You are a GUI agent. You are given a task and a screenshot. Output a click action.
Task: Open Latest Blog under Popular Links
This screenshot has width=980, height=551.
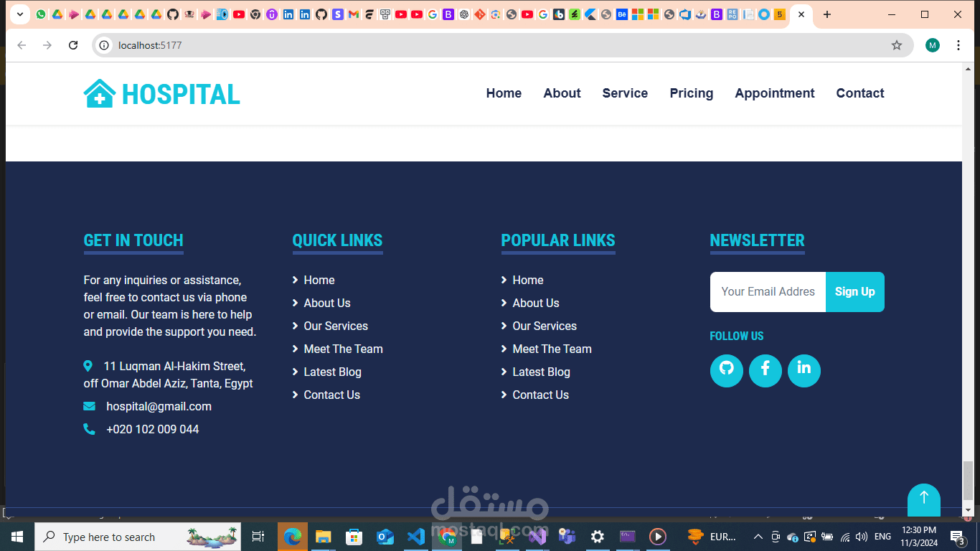(541, 372)
